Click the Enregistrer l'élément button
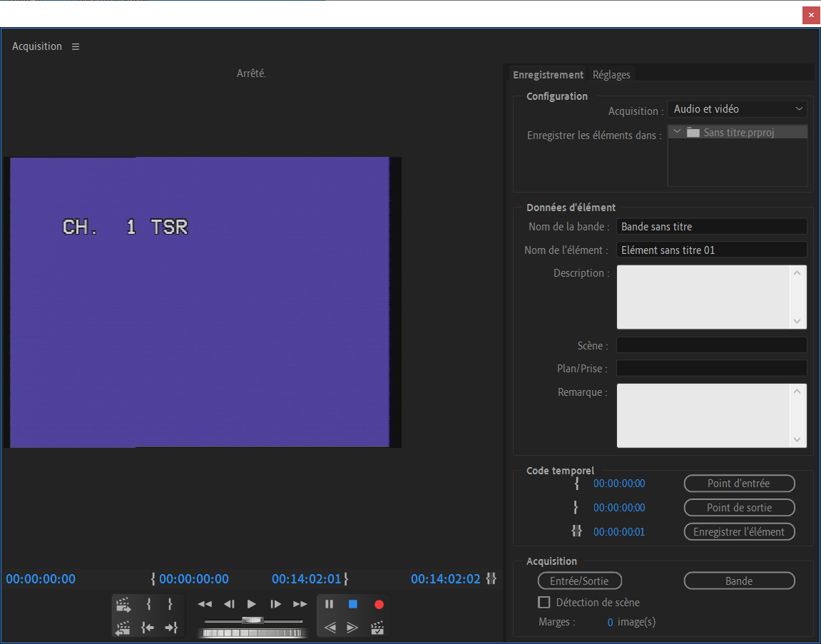This screenshot has height=644, width=821. pyautogui.click(x=739, y=532)
